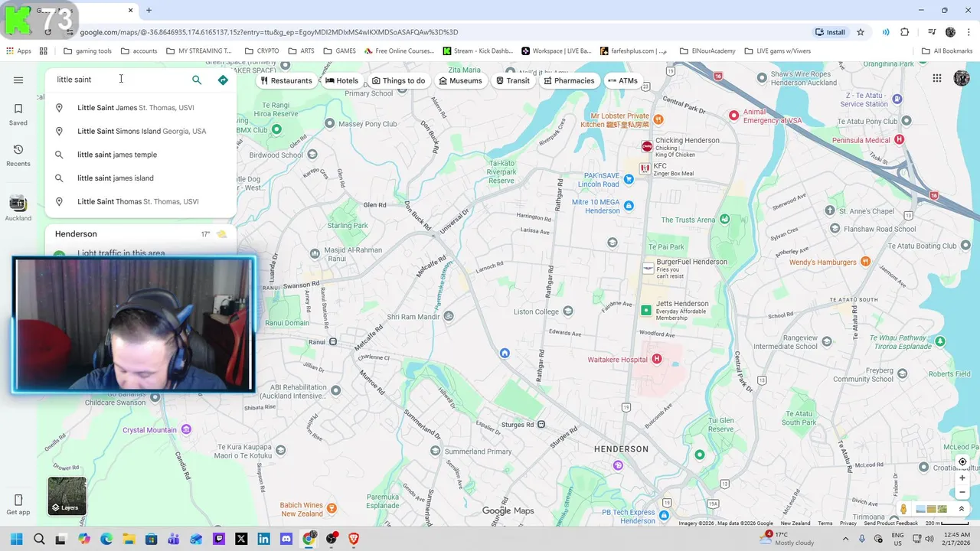The image size is (980, 551).
Task: Open the accounts bookmark folder
Action: click(x=139, y=51)
